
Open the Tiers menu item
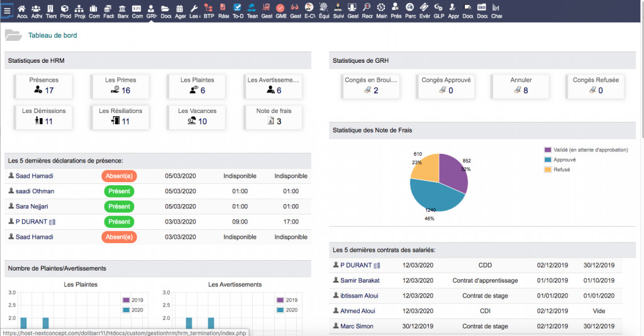[51, 11]
